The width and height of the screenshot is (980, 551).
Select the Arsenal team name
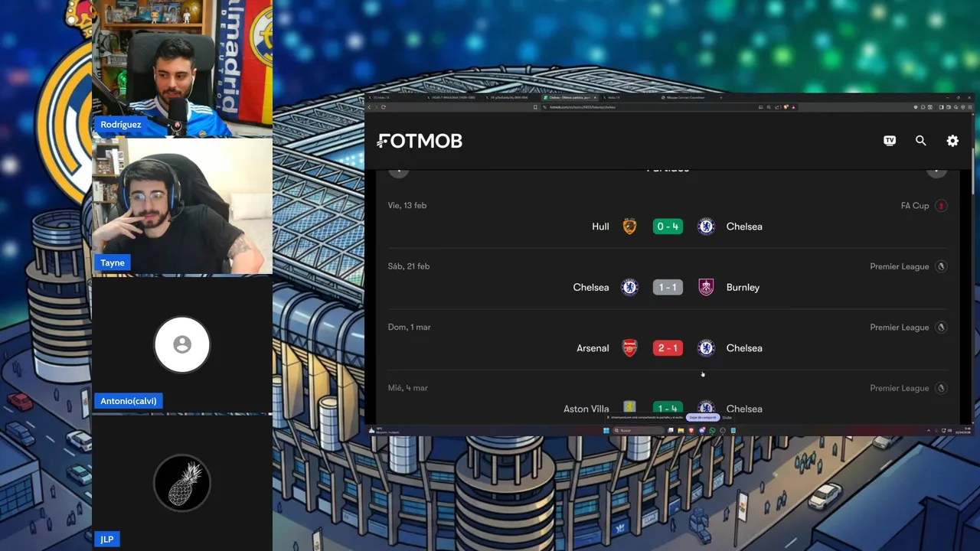tap(593, 348)
